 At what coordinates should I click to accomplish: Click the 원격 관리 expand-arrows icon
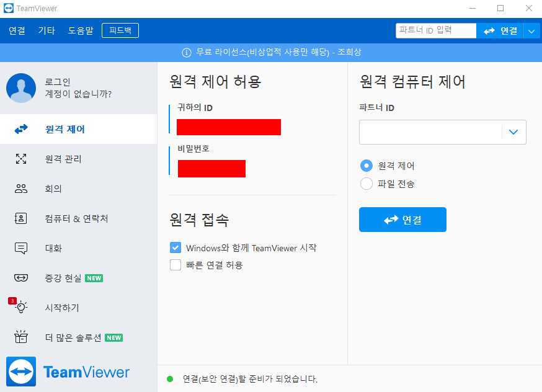click(x=21, y=159)
